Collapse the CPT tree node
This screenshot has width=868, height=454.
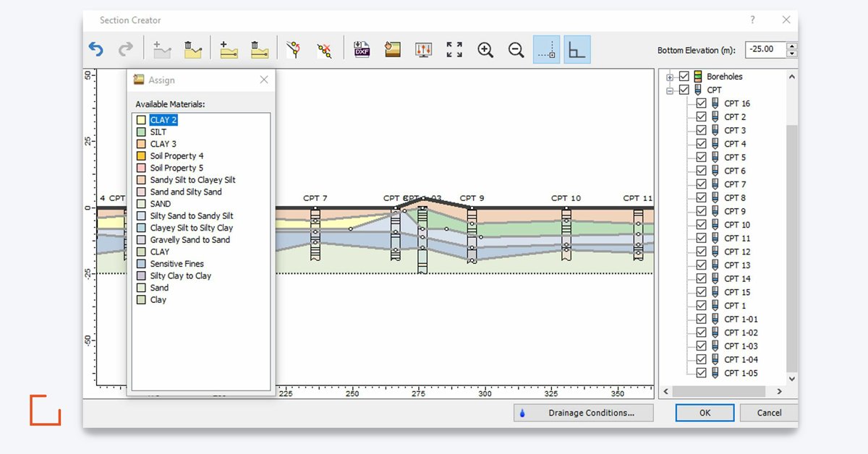pyautogui.click(x=670, y=90)
